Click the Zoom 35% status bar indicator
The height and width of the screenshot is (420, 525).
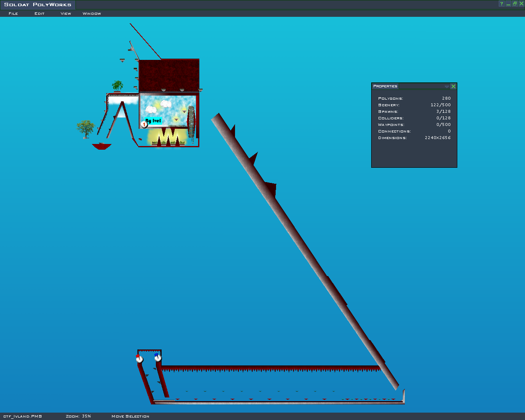[78, 416]
